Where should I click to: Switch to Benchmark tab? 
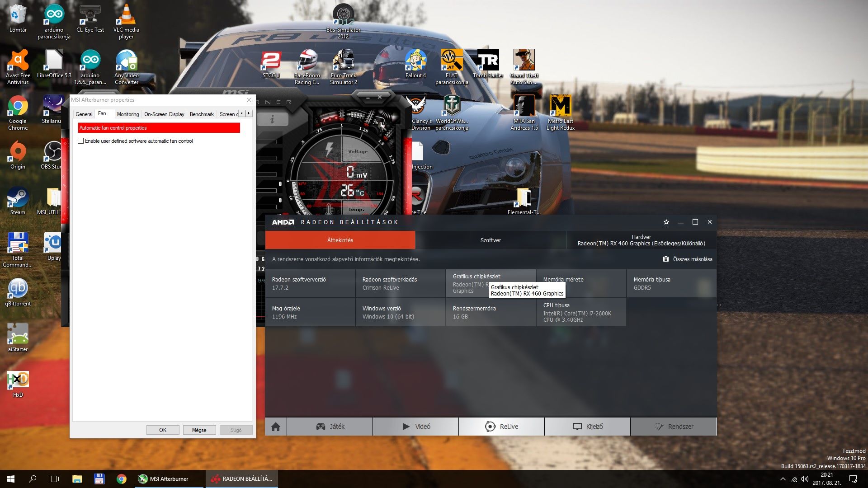click(202, 114)
